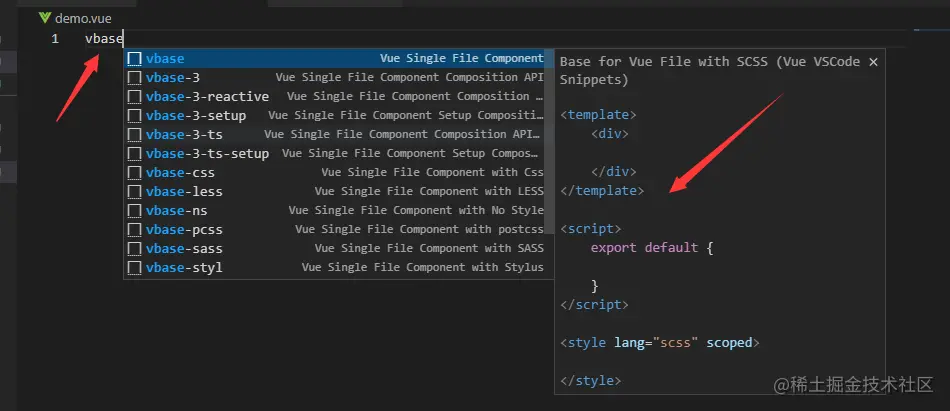Click the snippet icon beside vbase-3-ts
The image size is (950, 411).
tap(135, 135)
